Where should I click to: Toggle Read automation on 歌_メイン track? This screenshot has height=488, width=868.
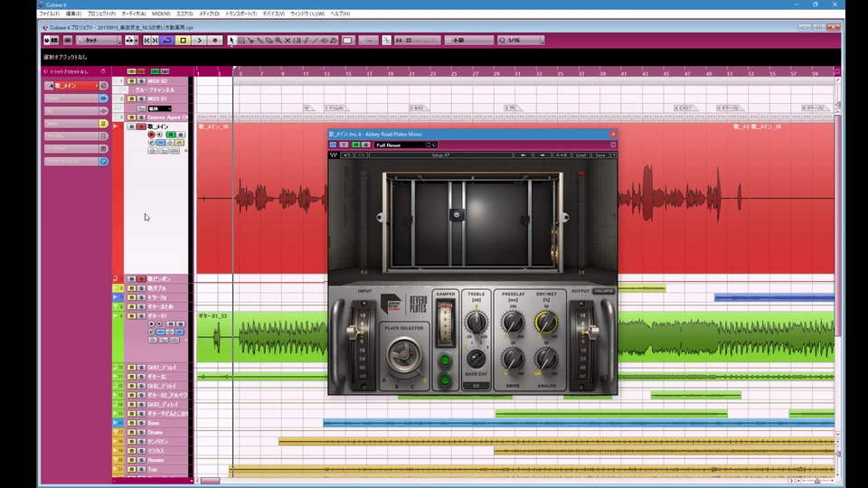[x=171, y=135]
